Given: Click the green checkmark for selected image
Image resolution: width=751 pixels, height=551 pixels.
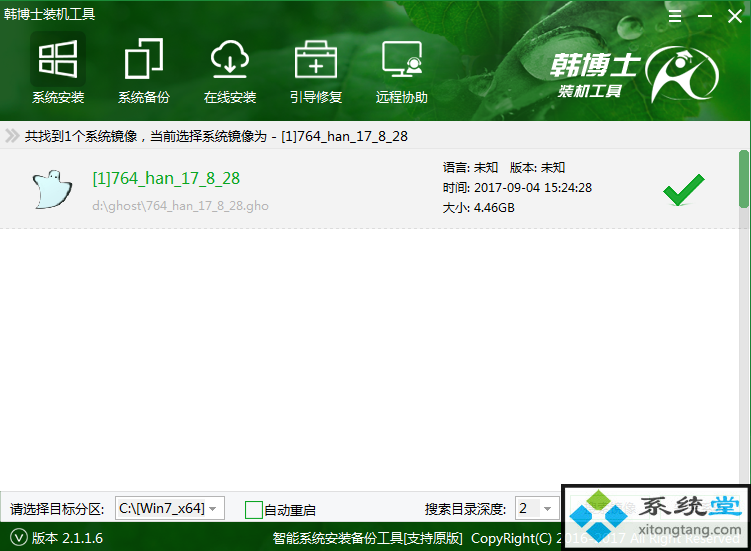Looking at the screenshot, I should pyautogui.click(x=684, y=190).
